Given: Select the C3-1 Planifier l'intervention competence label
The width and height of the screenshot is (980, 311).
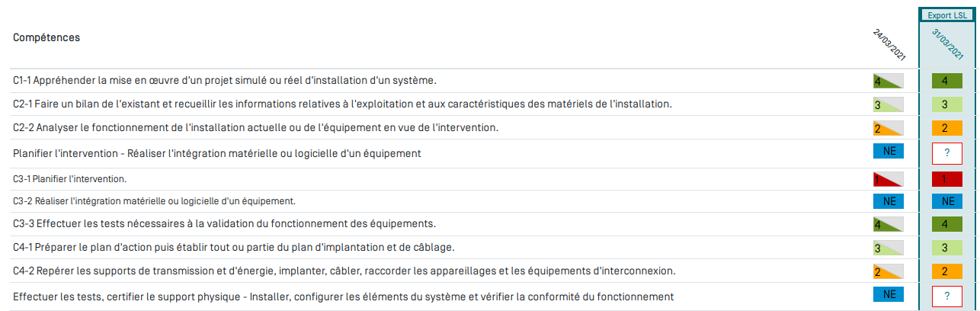Looking at the screenshot, I should (70, 179).
